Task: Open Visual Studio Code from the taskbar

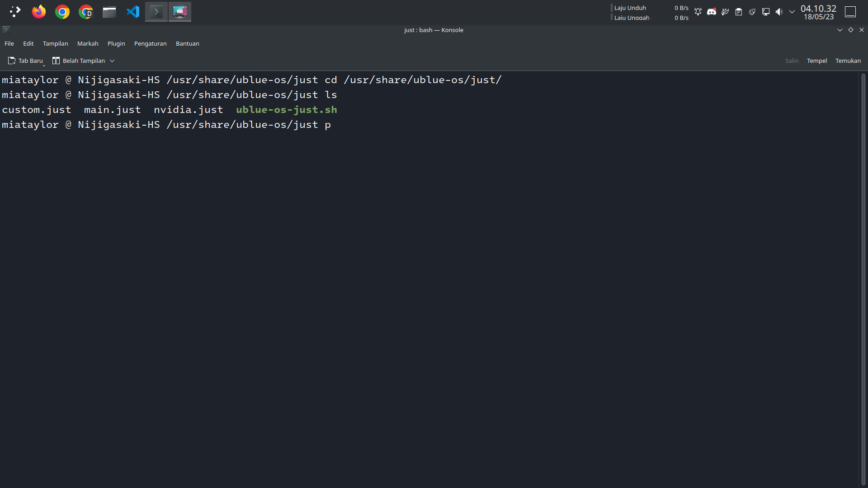Action: pos(132,12)
